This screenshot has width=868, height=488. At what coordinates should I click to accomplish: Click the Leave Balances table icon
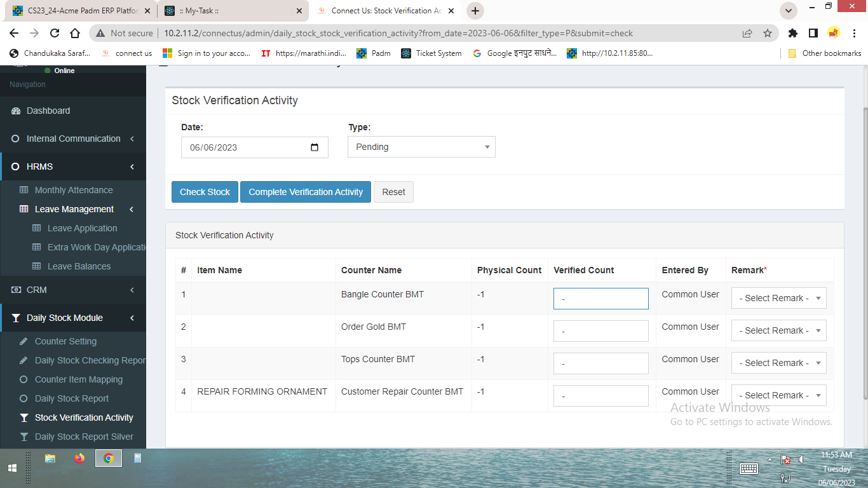point(36,266)
